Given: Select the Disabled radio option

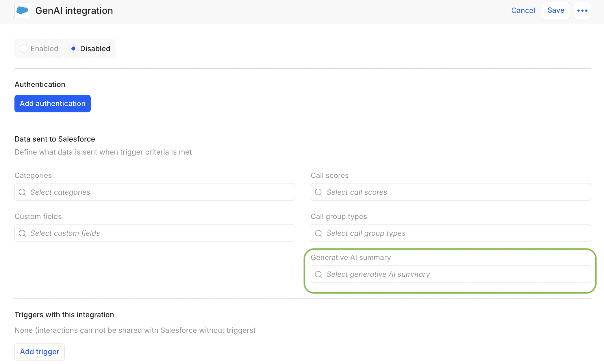Looking at the screenshot, I should (90, 49).
